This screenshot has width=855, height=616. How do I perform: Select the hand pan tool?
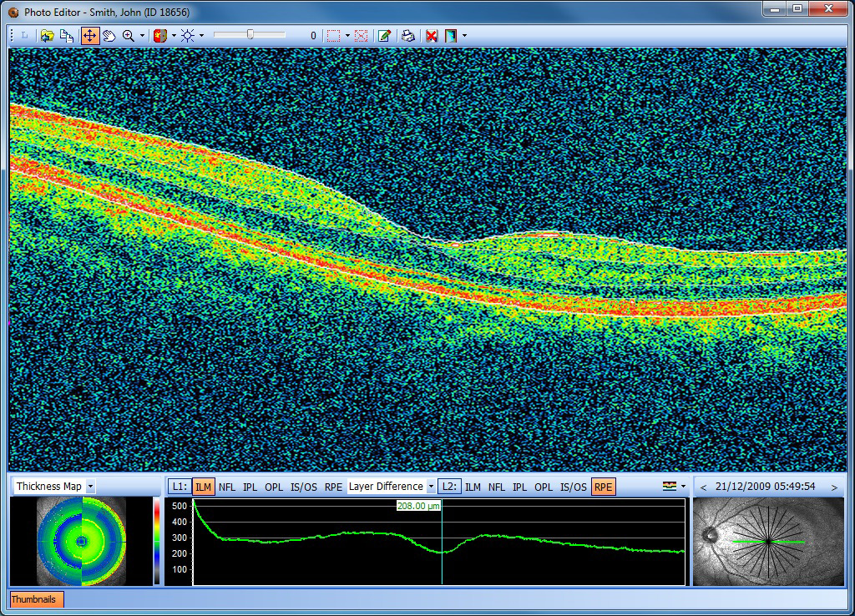[109, 36]
